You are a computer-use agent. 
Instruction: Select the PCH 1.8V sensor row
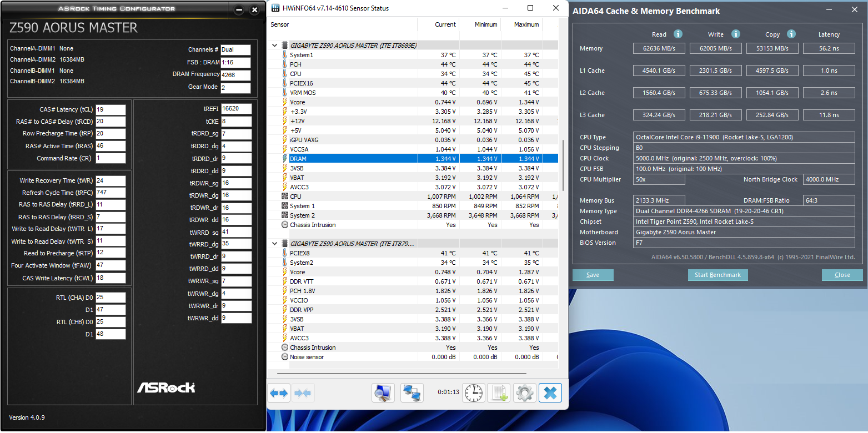413,291
